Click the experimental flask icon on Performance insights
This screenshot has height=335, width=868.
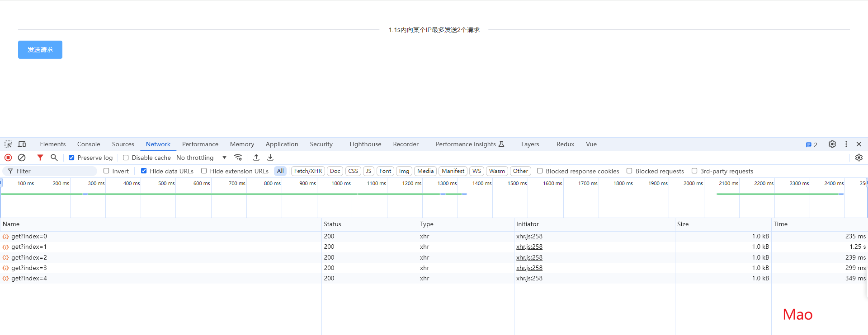coord(501,144)
